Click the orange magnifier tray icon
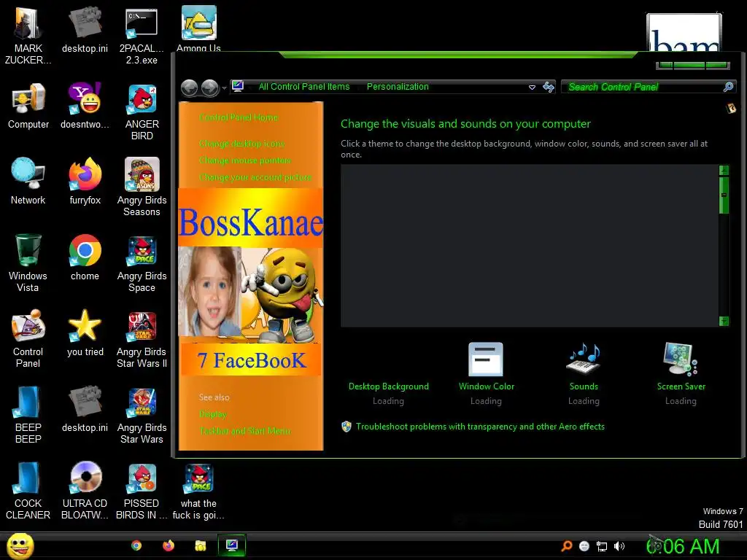The image size is (747, 560). click(x=566, y=546)
